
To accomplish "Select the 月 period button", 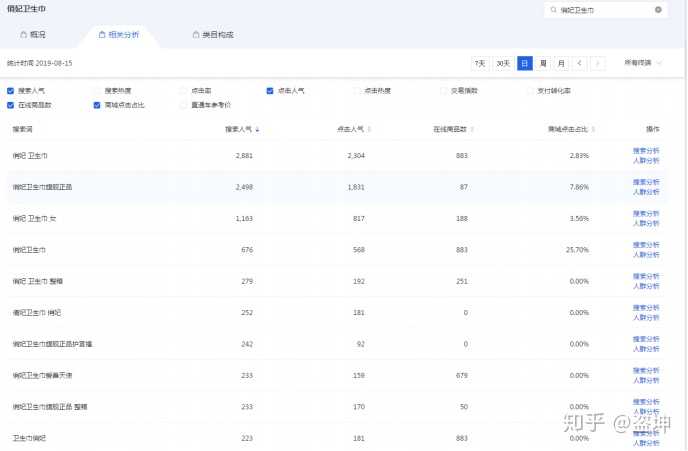I will (x=561, y=63).
